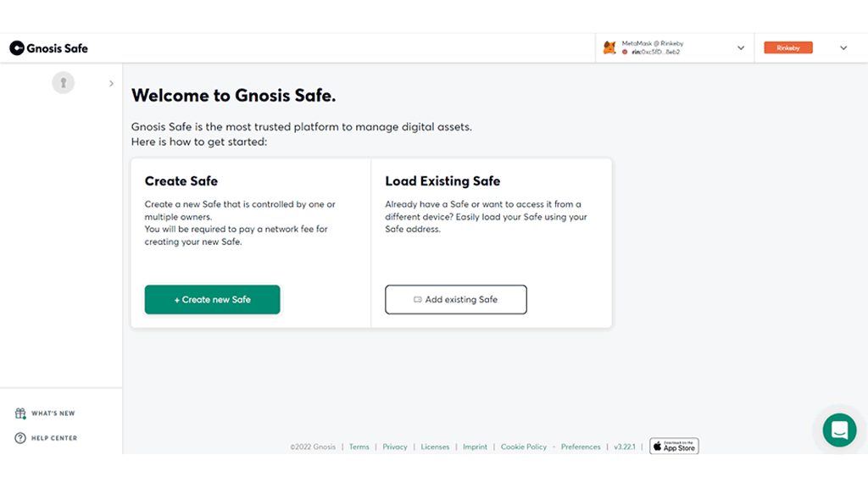The width and height of the screenshot is (868, 488).
Task: Click the What's New gift icon
Action: point(20,413)
